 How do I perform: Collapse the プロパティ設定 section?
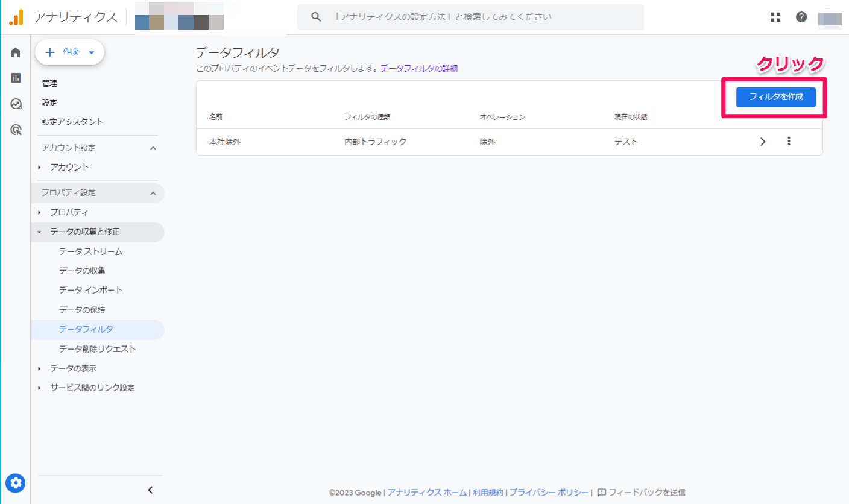[153, 193]
